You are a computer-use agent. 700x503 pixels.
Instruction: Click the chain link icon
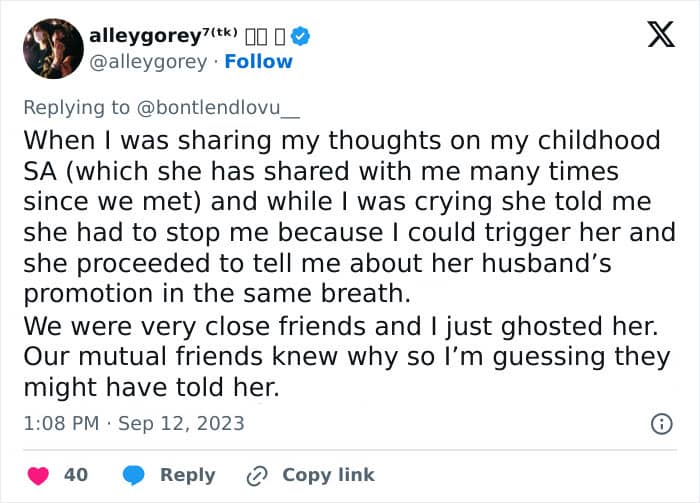point(257,476)
